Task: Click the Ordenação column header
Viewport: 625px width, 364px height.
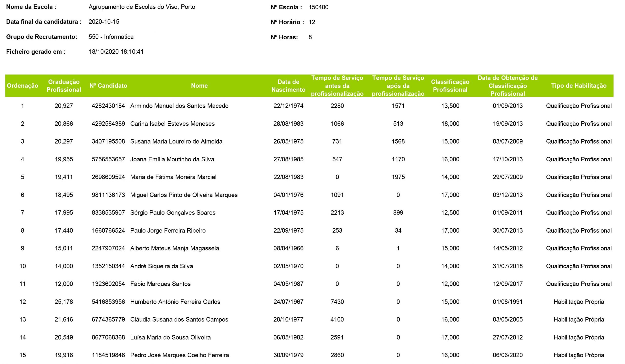Action: coord(22,86)
